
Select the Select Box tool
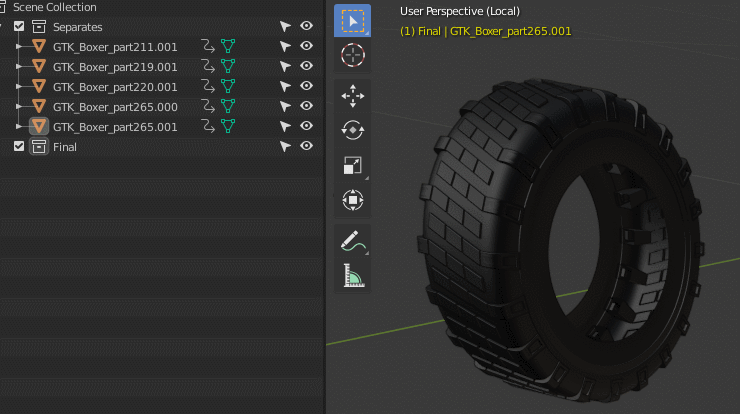pos(352,21)
